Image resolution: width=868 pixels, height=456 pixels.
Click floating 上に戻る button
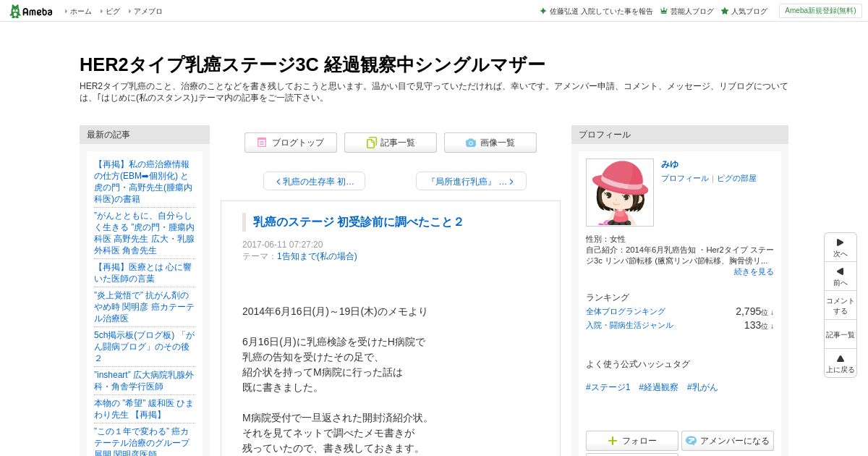[841, 363]
